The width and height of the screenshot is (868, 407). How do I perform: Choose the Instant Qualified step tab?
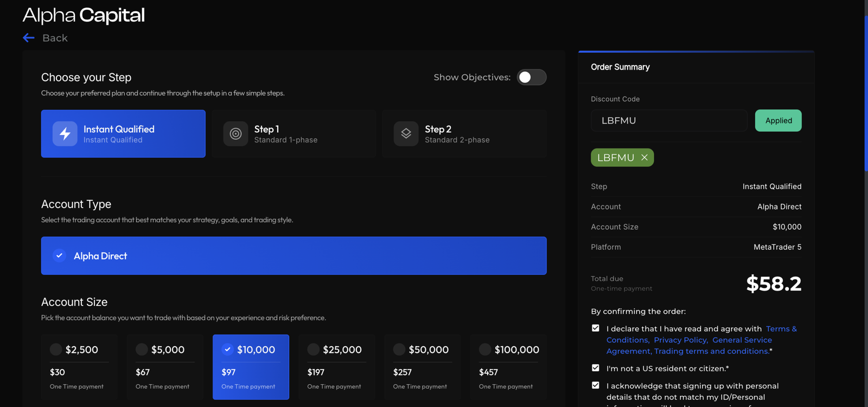click(x=123, y=134)
